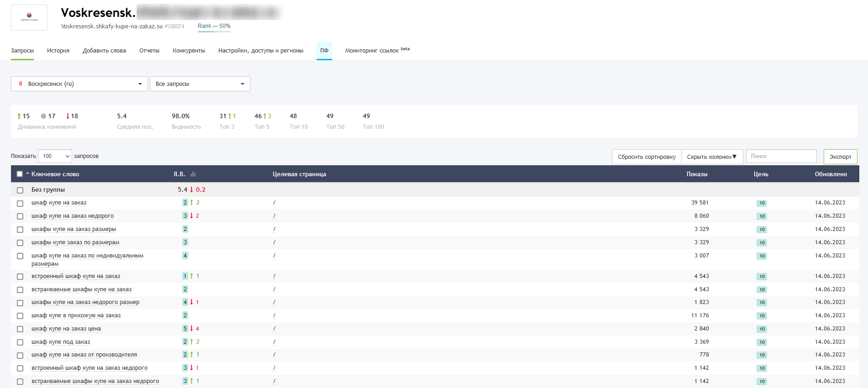Open target page link for шкаф купе на заказ
Viewport: 868px width, 388px height.
[274, 203]
